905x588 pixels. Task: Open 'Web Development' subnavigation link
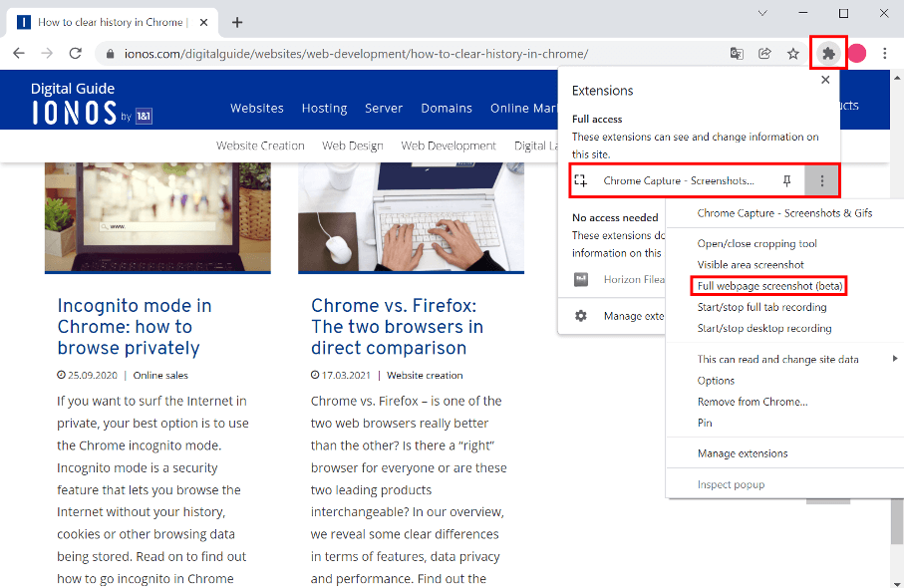point(449,146)
